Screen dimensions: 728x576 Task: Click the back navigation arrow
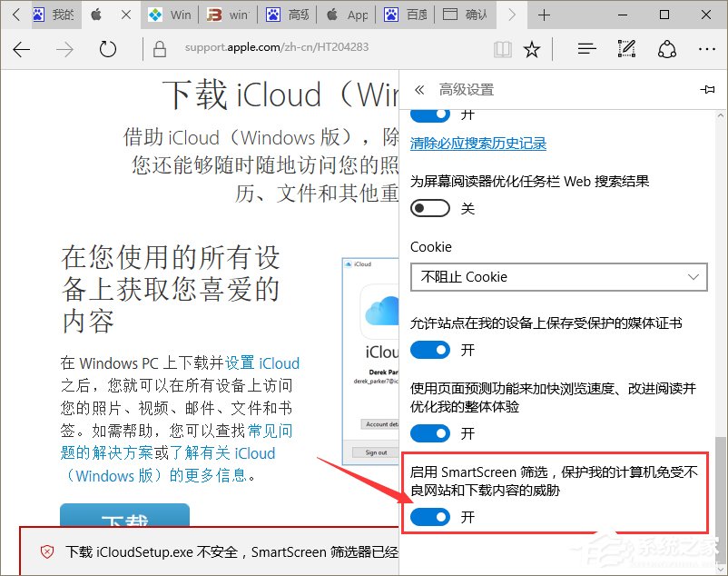(x=22, y=51)
